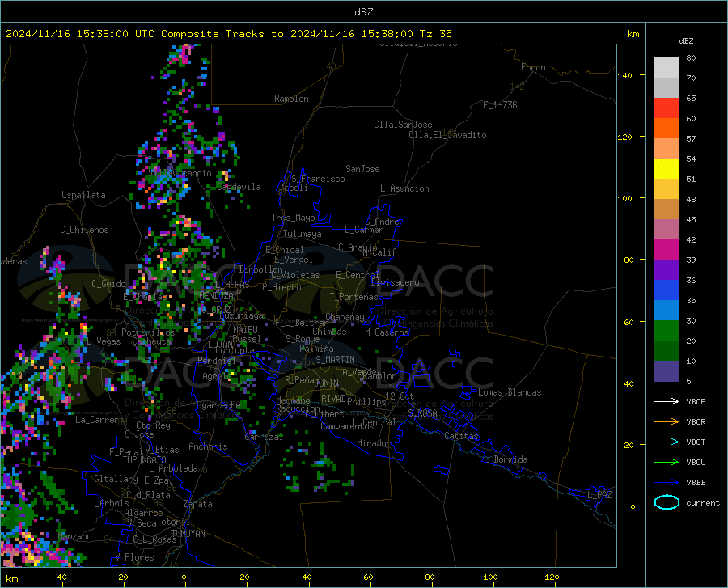Click the SanJose map label
Viewport: 728px width, 588px height.
click(362, 169)
